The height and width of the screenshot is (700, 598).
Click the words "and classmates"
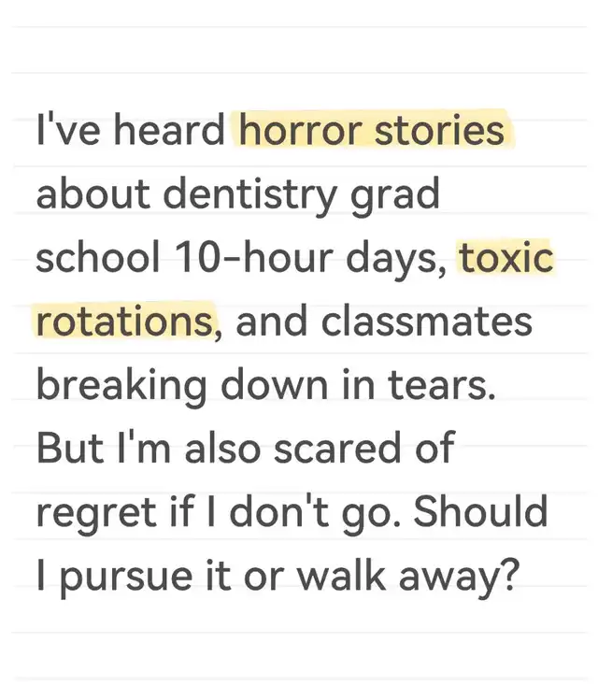click(384, 321)
